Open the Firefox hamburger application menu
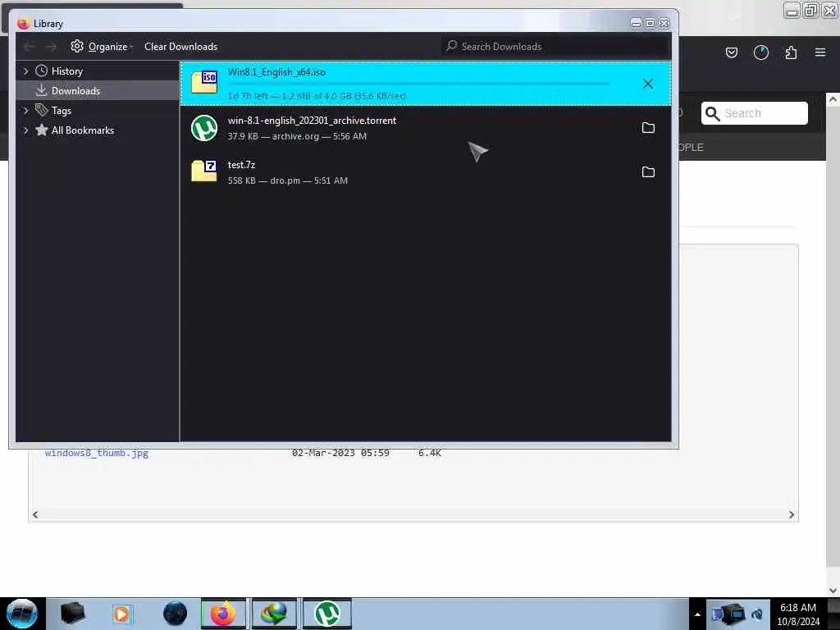840x630 pixels. (x=820, y=52)
